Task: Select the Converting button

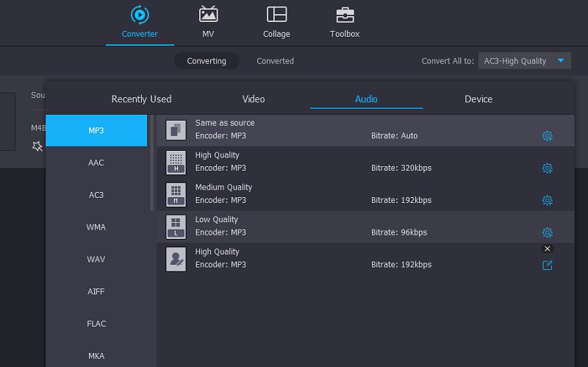Action: pos(207,61)
